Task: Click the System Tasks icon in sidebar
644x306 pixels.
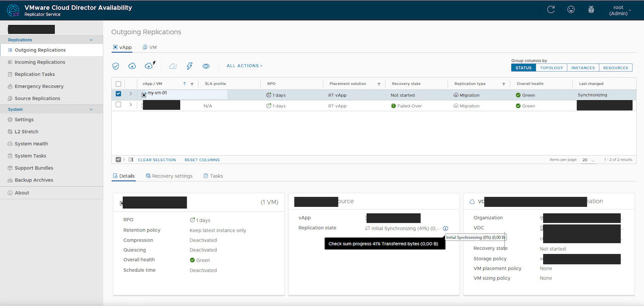Action: (10, 156)
